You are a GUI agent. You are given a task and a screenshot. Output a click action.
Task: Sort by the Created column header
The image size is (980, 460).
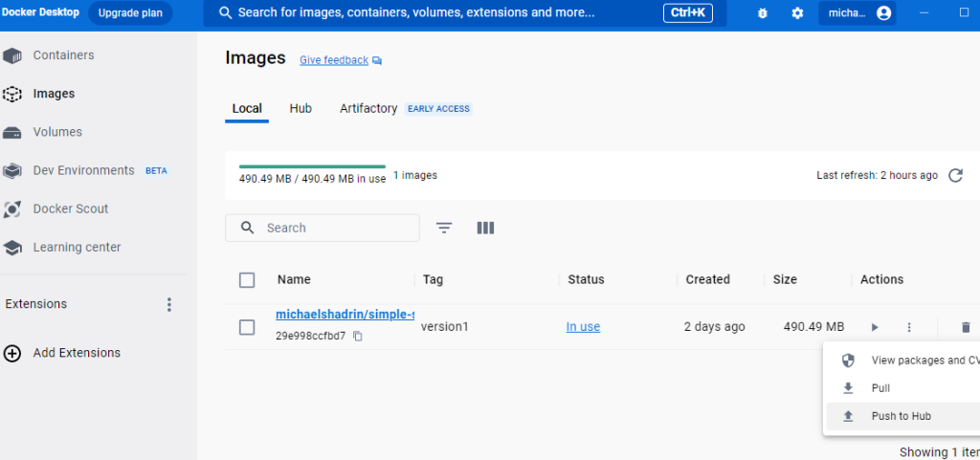click(x=707, y=279)
